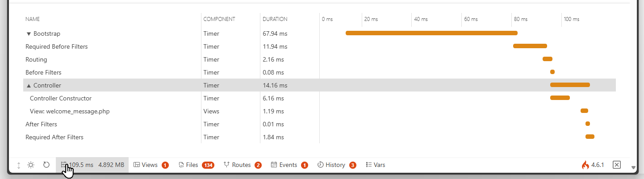Open the Timeline tab showing 109.5 ms

[x=92, y=165]
